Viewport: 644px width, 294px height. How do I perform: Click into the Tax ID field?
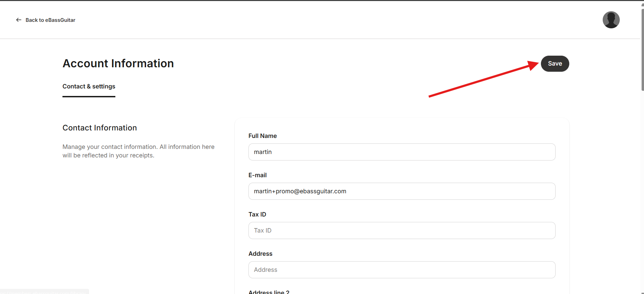point(402,230)
